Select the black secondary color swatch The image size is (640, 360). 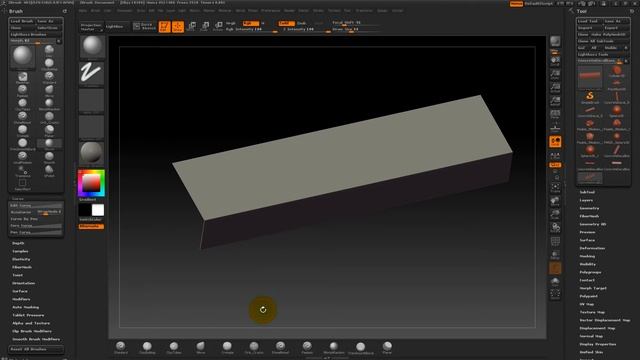point(85,210)
